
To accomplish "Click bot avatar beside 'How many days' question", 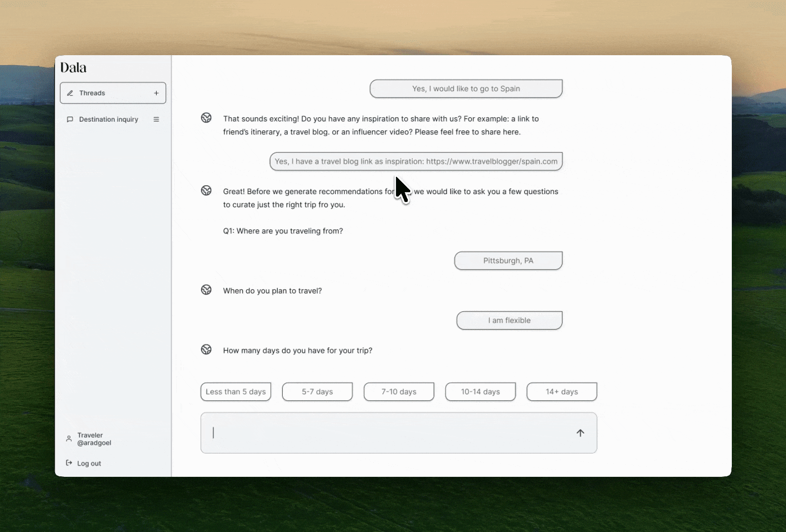I will [206, 349].
